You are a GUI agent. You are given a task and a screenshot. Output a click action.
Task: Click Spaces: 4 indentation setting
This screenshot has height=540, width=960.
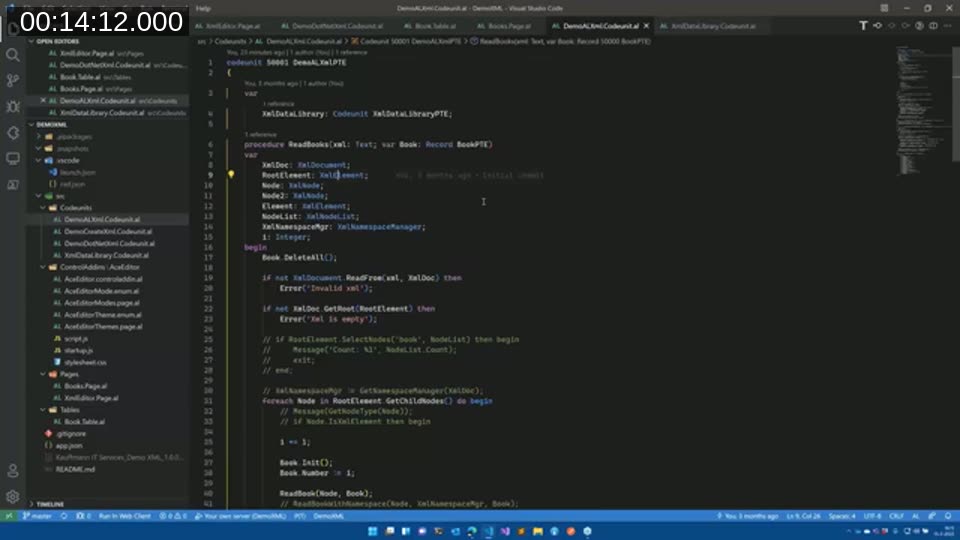(x=842, y=516)
